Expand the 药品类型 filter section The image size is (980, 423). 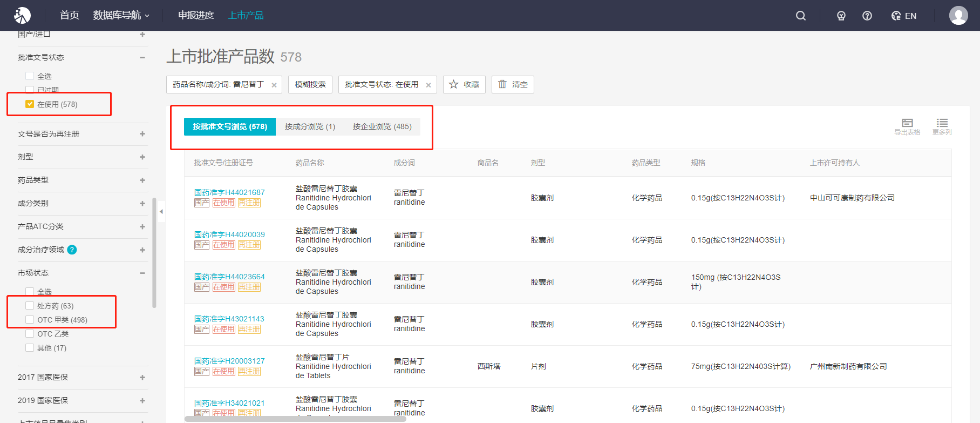[x=142, y=180]
